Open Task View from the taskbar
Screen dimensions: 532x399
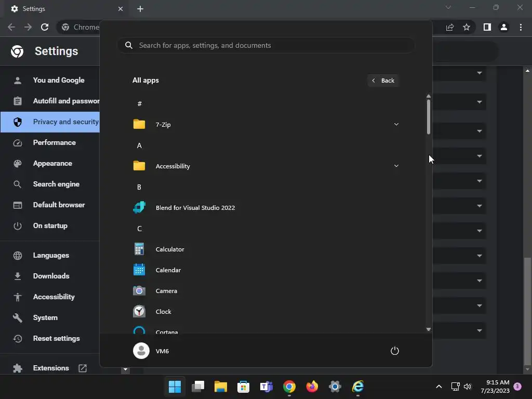(198, 387)
